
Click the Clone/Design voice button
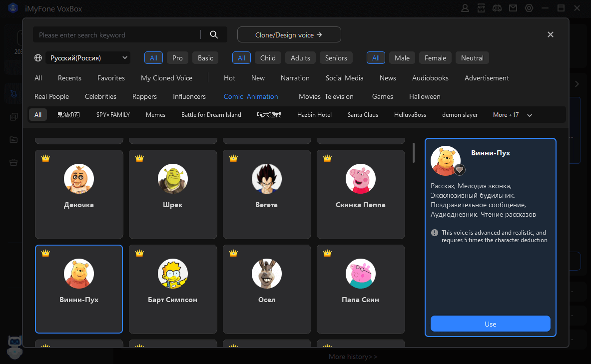289,34
